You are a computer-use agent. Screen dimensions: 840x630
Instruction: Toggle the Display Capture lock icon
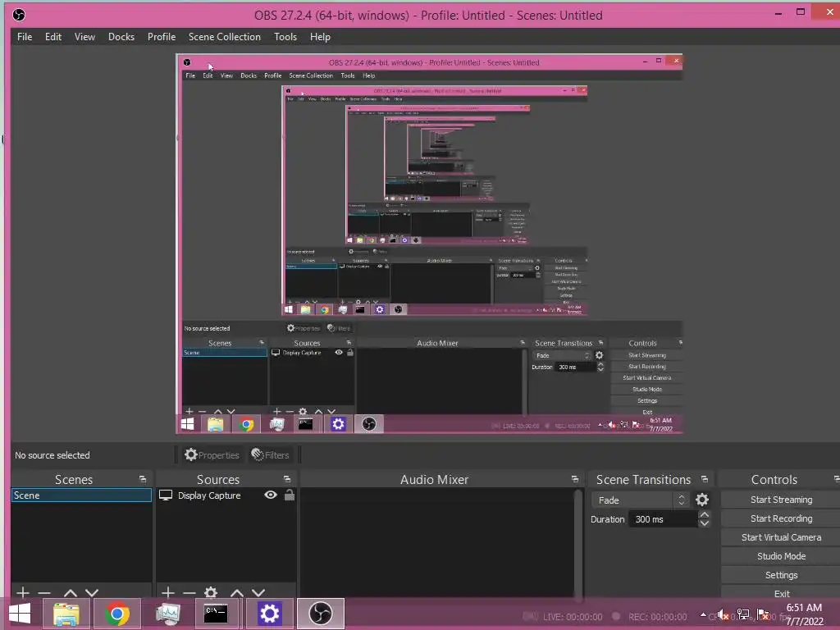pos(290,495)
